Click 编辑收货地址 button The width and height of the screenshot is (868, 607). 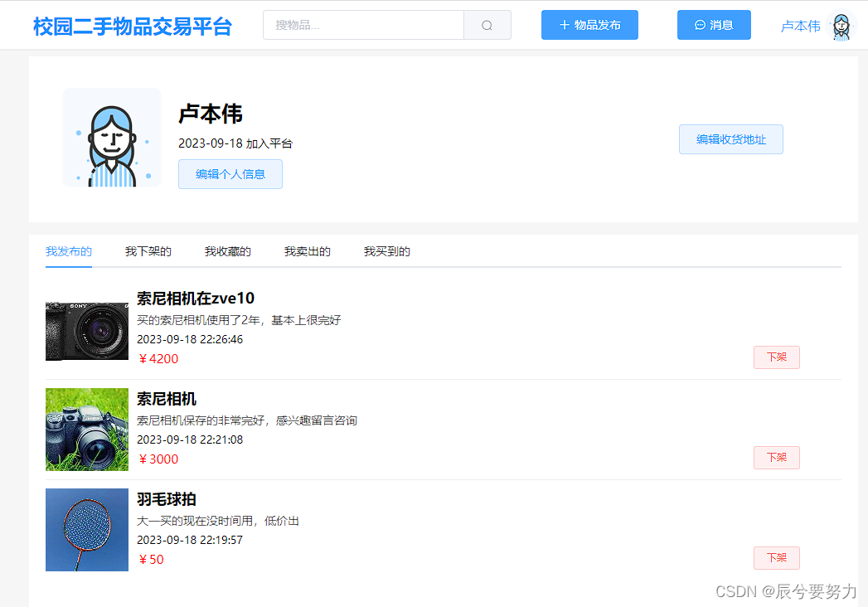[730, 139]
